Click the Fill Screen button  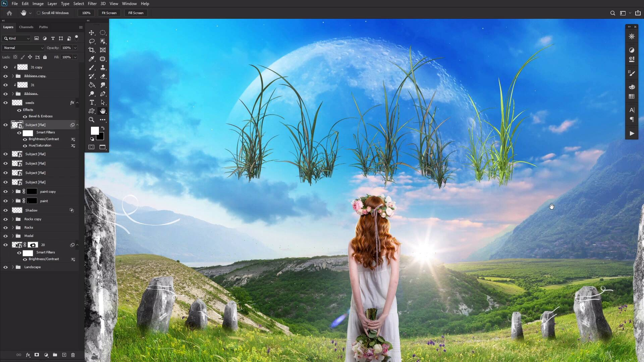[136, 13]
